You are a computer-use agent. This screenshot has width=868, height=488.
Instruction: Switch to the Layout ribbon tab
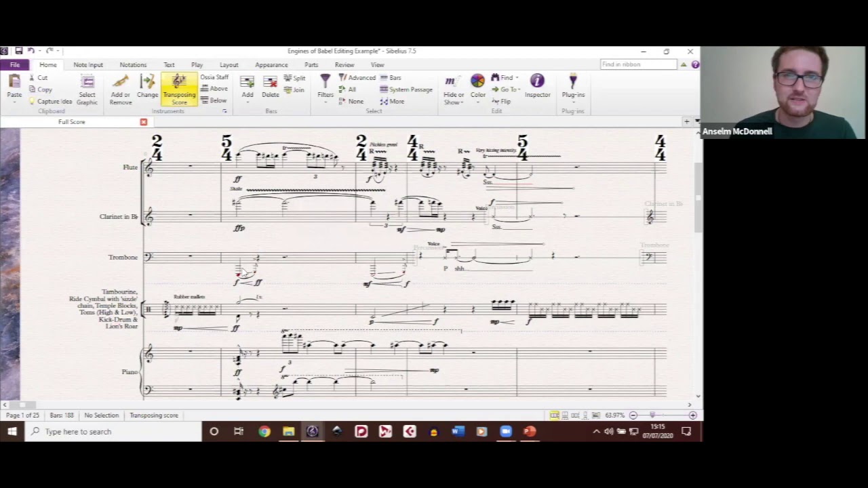pos(229,65)
